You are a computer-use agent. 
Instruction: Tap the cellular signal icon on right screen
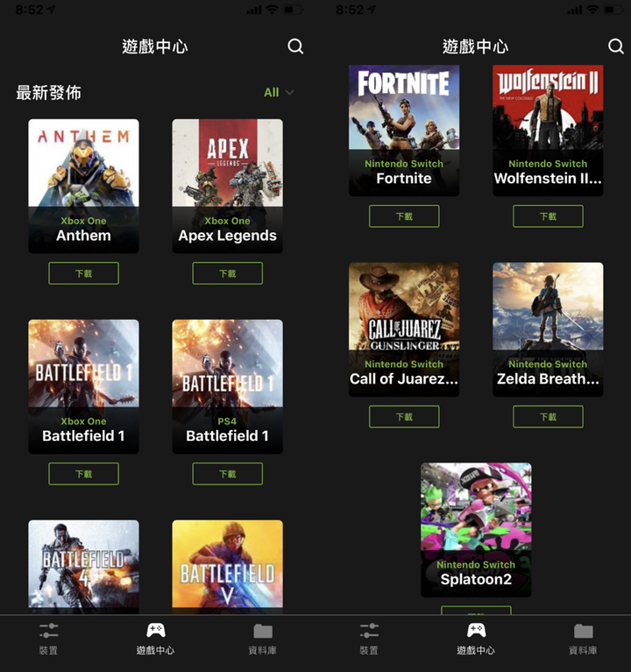pyautogui.click(x=575, y=10)
